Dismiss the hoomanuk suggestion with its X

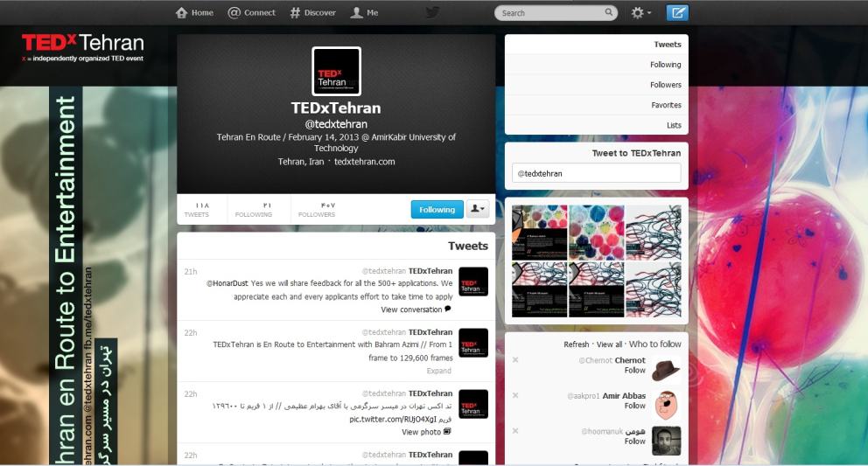coord(515,430)
